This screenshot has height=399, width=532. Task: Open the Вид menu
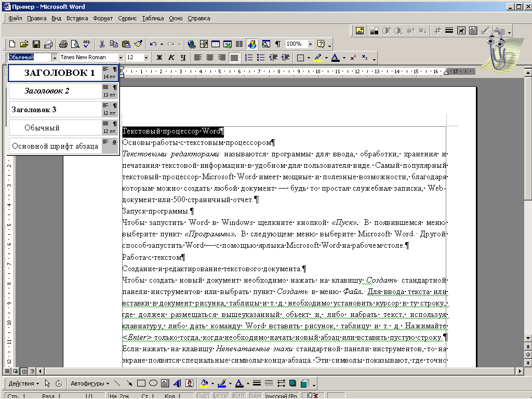56,18
